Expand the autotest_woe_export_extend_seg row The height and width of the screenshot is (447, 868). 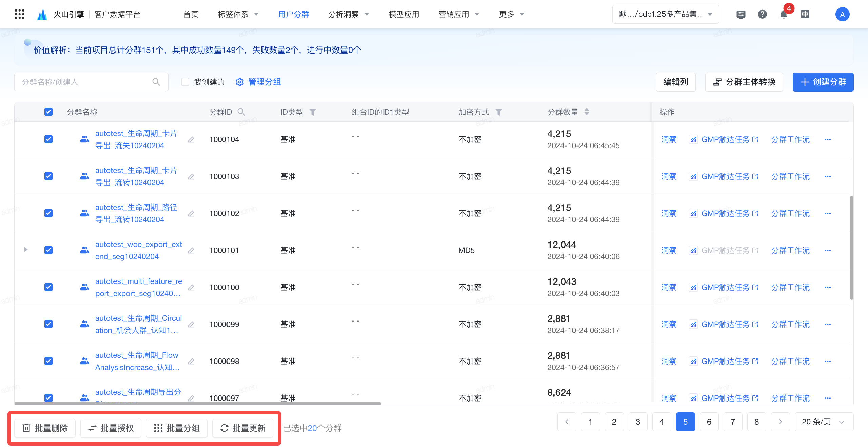point(26,250)
